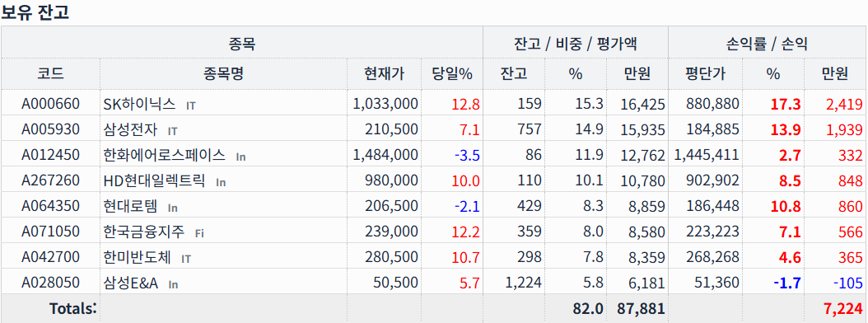Click stock name 한미반도체

pos(138,257)
